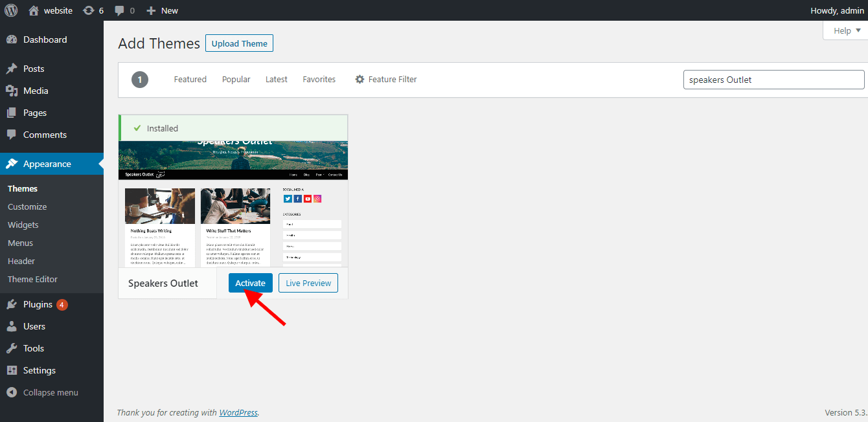
Task: Switch to the Favorites themes tab
Action: [x=319, y=79]
